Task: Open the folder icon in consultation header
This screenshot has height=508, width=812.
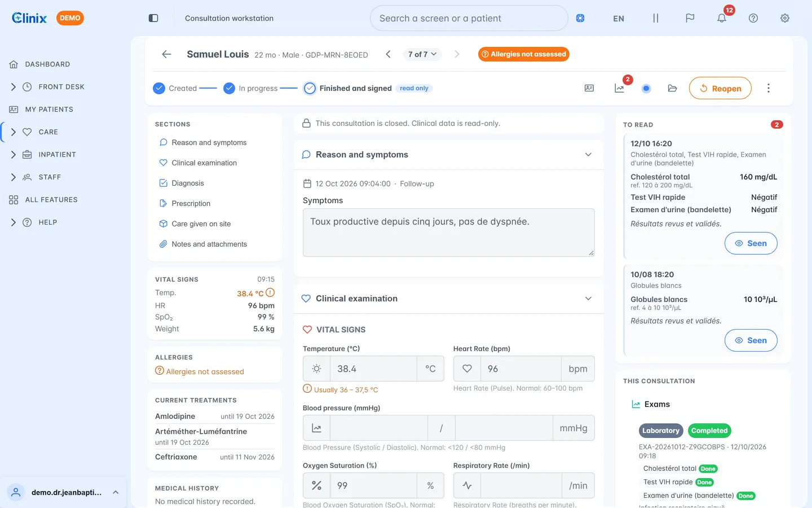Action: click(672, 88)
